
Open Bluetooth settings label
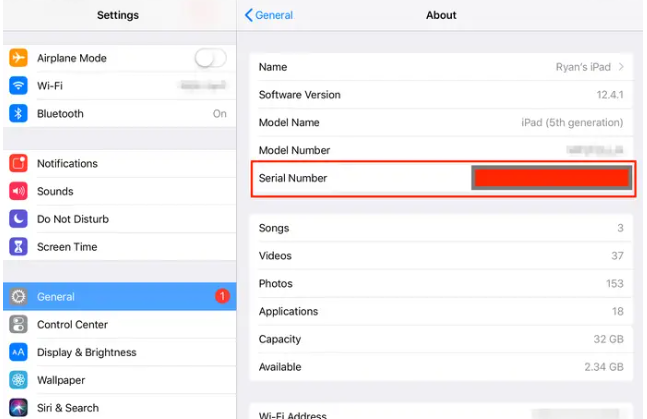[60, 114]
